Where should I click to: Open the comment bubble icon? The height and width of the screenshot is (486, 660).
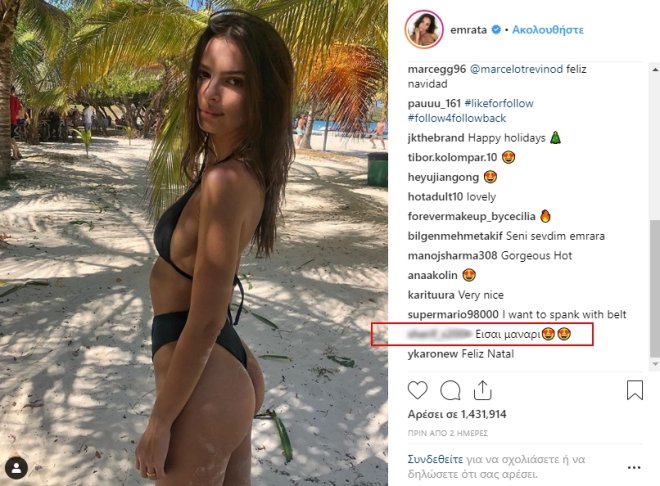450,390
